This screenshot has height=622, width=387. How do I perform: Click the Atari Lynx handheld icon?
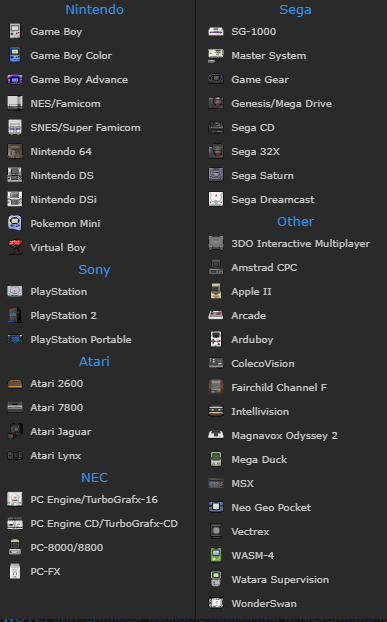pos(15,455)
